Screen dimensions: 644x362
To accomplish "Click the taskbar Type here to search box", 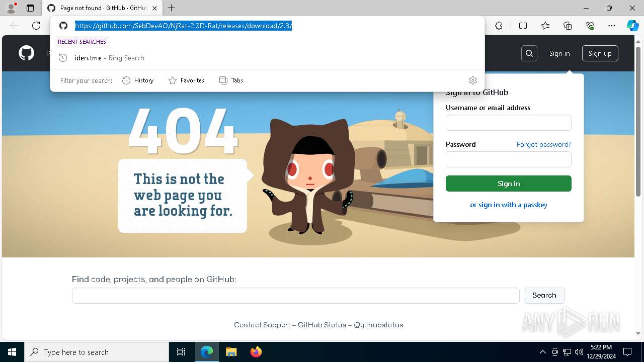I will (97, 352).
